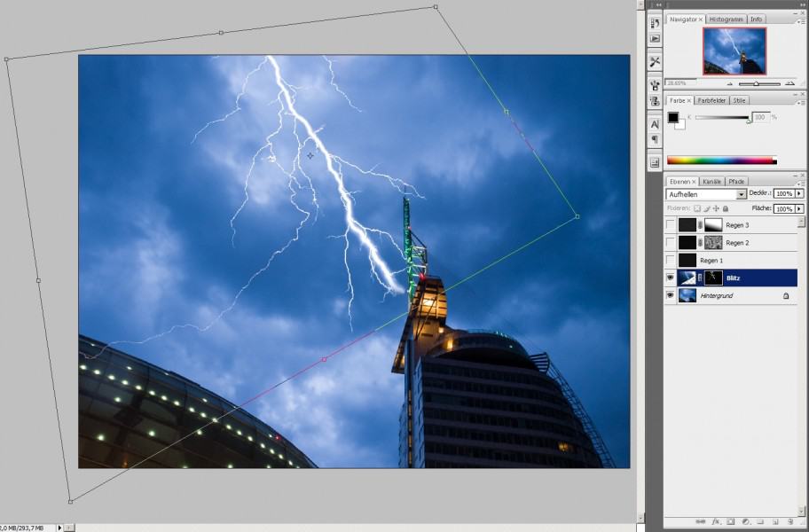
Task: Click the delete layer trash icon
Action: click(x=790, y=522)
